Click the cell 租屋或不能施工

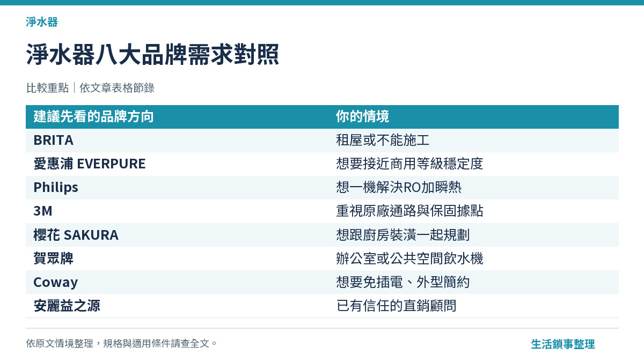383,141
